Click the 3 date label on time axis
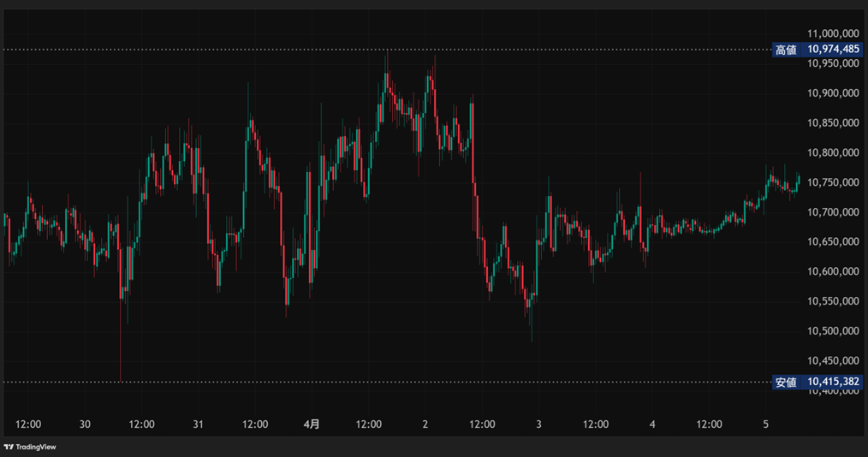Image resolution: width=868 pixels, height=457 pixels. click(x=538, y=424)
